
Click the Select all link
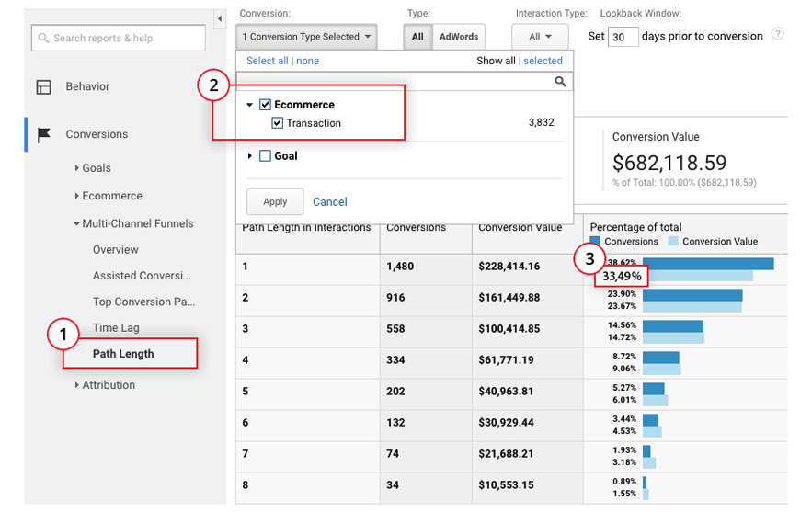[x=268, y=61]
